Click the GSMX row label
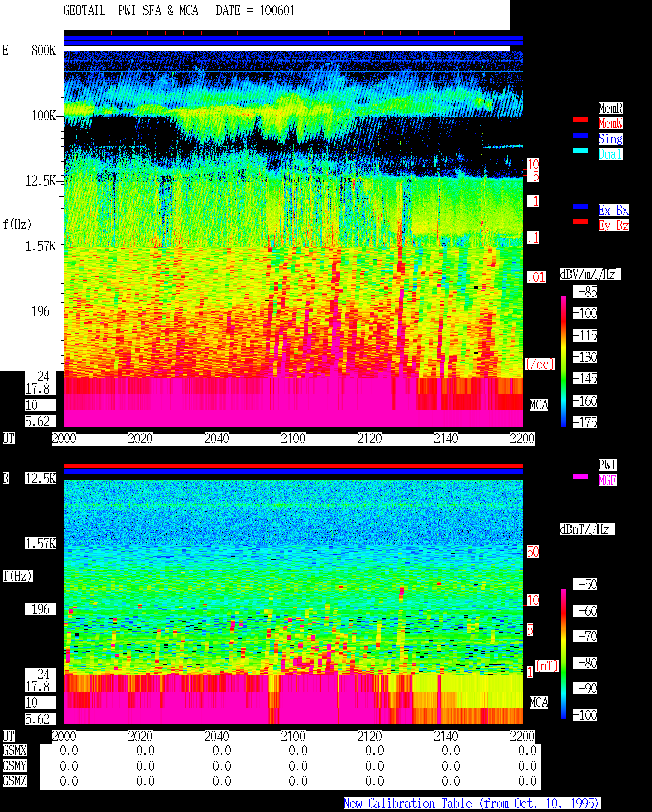Image resolution: width=652 pixels, height=812 pixels. click(x=14, y=750)
